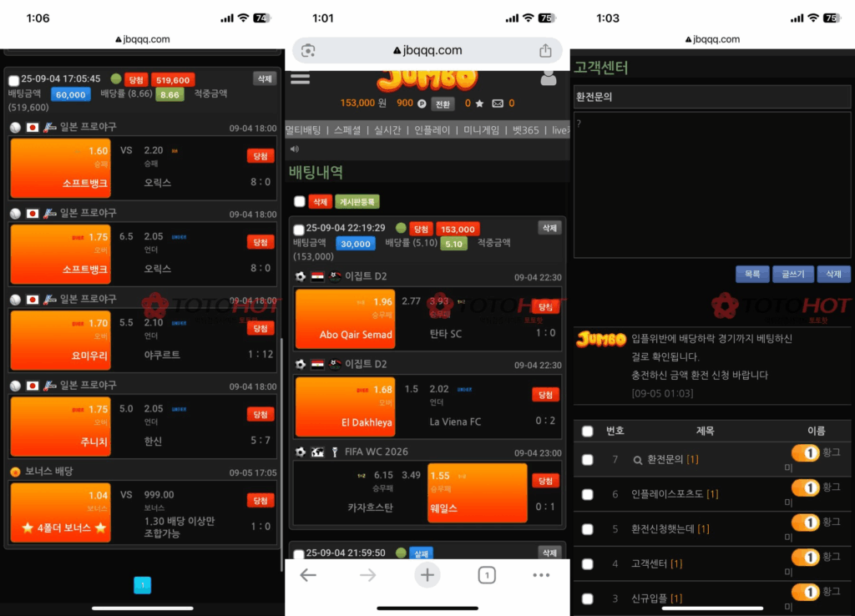Tick the select-all checkbox beside 번호 header
This screenshot has height=616, width=855.
[588, 432]
